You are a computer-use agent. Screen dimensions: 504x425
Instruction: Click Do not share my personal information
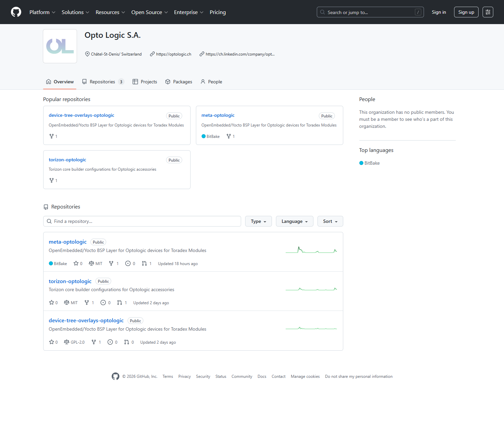point(359,376)
